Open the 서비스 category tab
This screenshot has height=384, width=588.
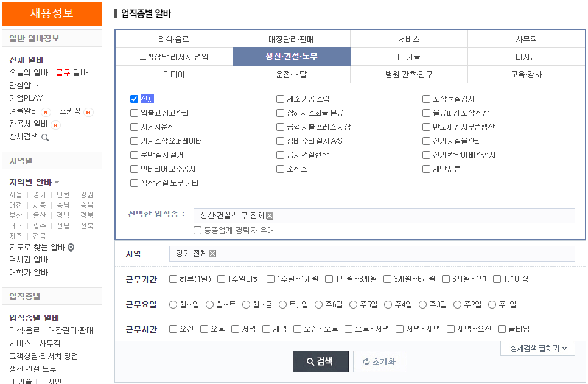409,39
